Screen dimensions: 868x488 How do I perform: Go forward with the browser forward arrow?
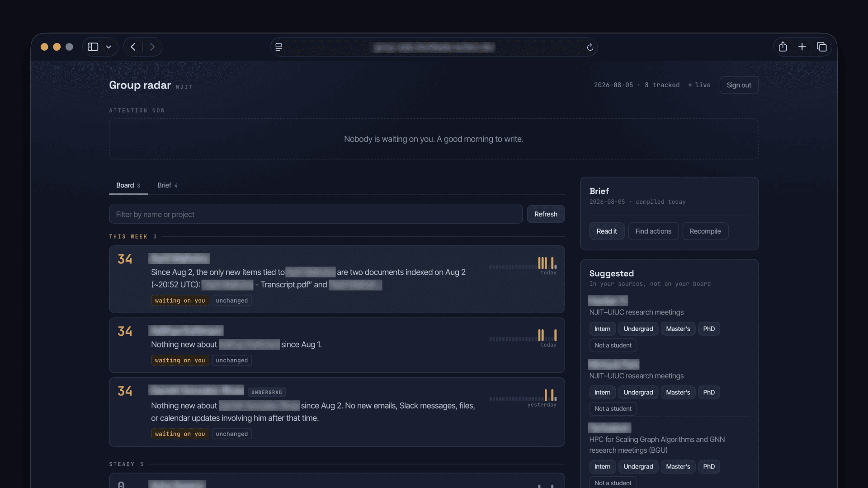[152, 47]
